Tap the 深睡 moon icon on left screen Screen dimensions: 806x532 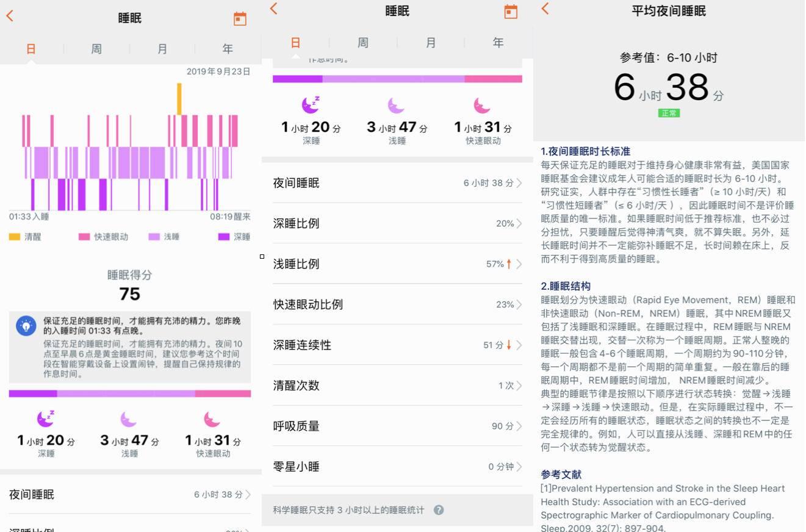pos(45,419)
